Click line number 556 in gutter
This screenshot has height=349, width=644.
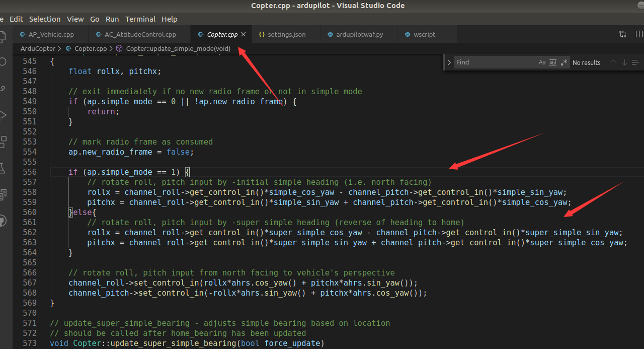pos(30,172)
